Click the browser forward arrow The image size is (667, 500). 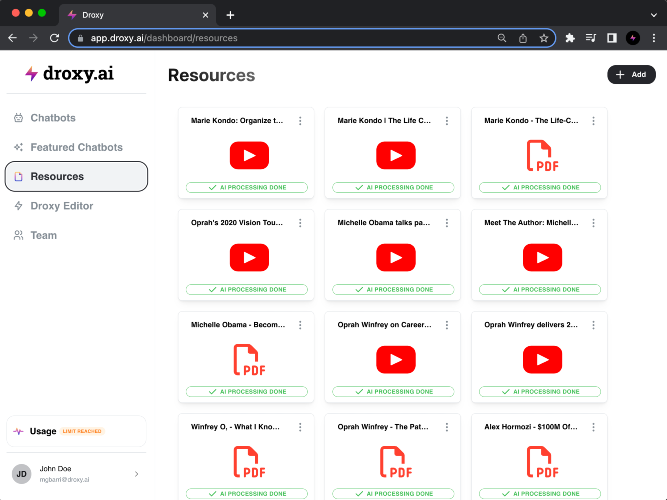[33, 38]
